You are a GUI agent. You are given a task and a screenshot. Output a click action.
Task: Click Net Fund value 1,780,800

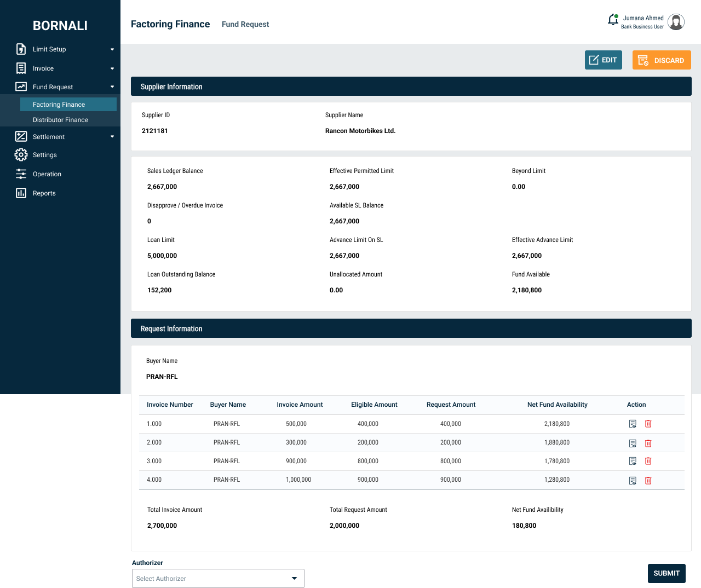pyautogui.click(x=557, y=461)
